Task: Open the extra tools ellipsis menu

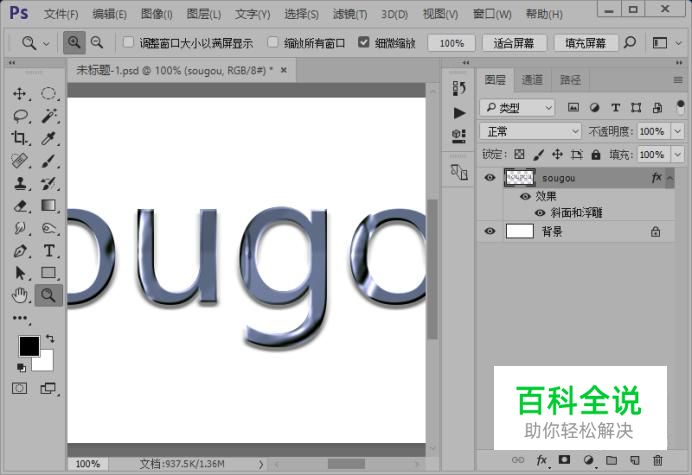Action: pyautogui.click(x=20, y=318)
